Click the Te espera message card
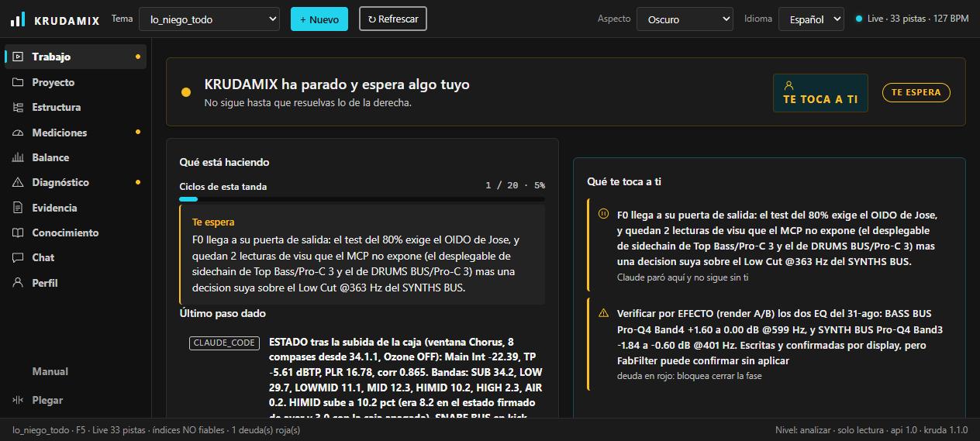Screen dimensions: 980x441 point(362,254)
